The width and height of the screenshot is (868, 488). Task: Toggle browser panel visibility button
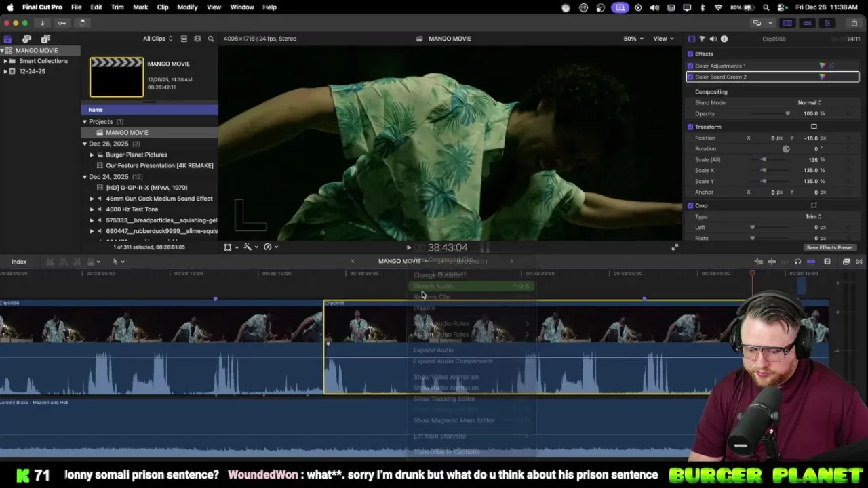[787, 23]
